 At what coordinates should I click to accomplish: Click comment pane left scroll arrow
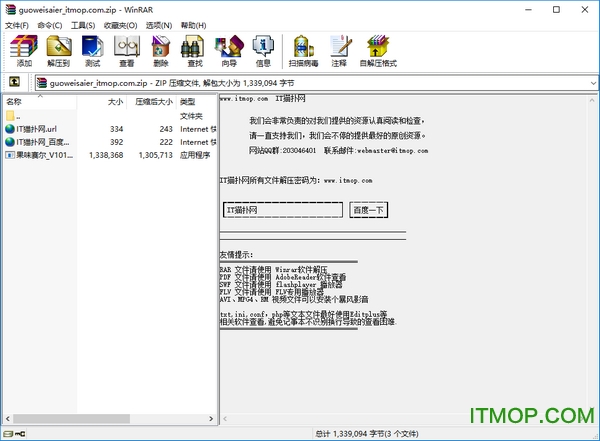coord(225,419)
